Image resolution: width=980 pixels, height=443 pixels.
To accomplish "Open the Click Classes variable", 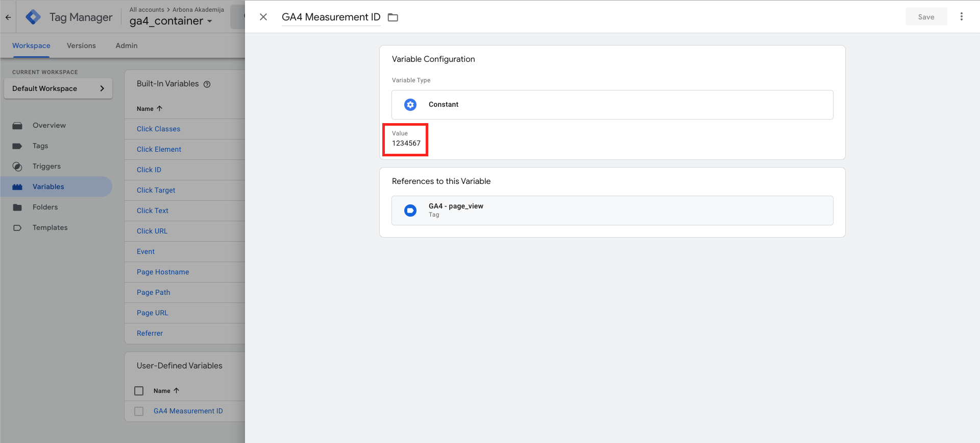I will click(158, 129).
